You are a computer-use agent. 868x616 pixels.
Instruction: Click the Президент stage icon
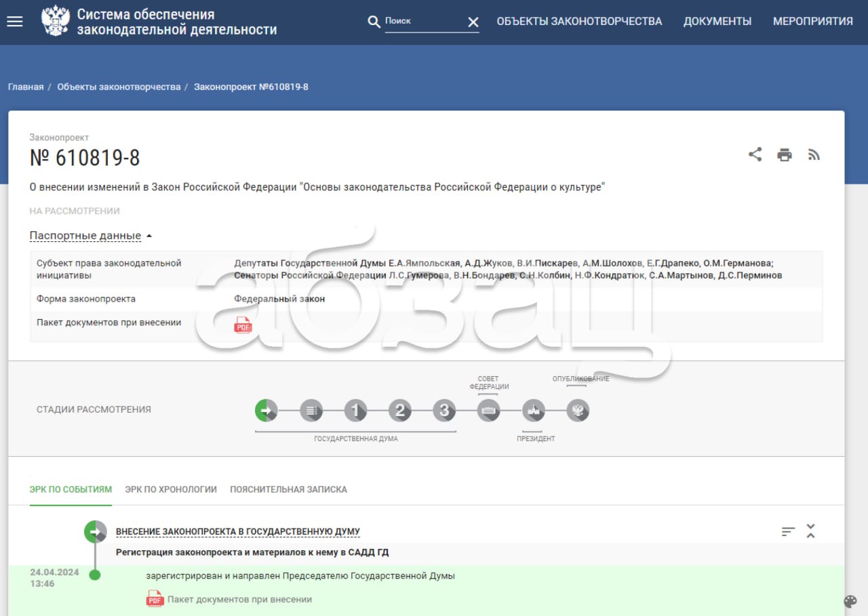point(533,410)
